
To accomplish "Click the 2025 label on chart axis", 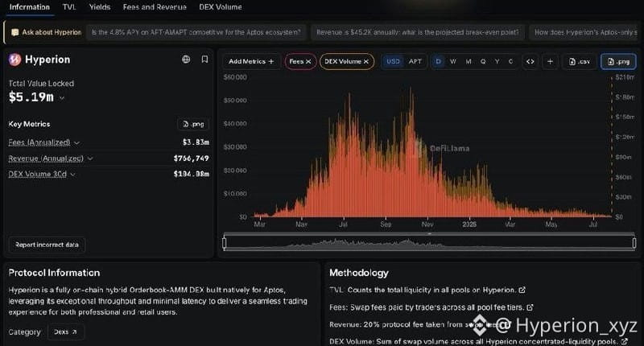I will 469,224.
